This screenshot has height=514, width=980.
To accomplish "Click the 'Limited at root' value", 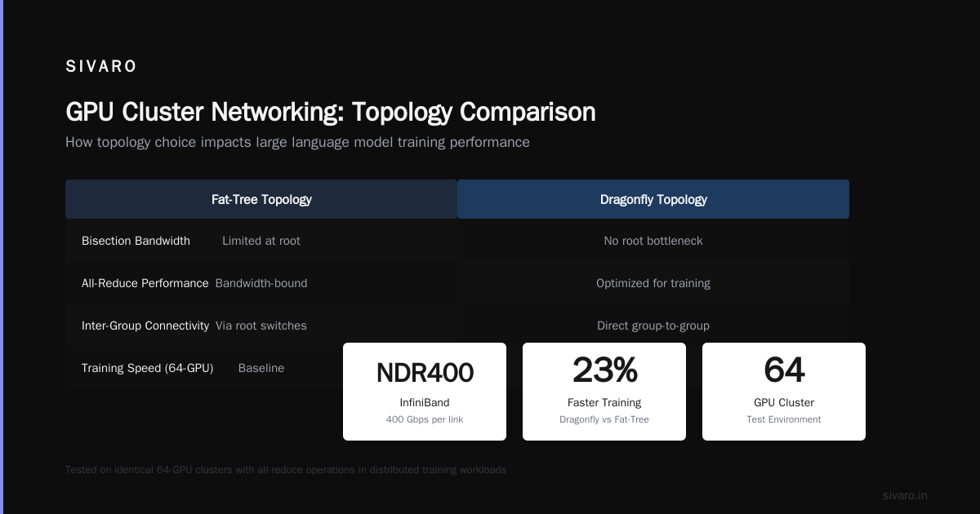I will (x=261, y=241).
